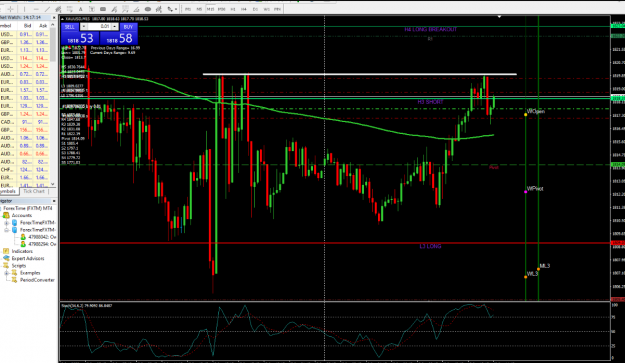Select account 47988042 in Navigator
625x363 pixels.
coord(42,237)
